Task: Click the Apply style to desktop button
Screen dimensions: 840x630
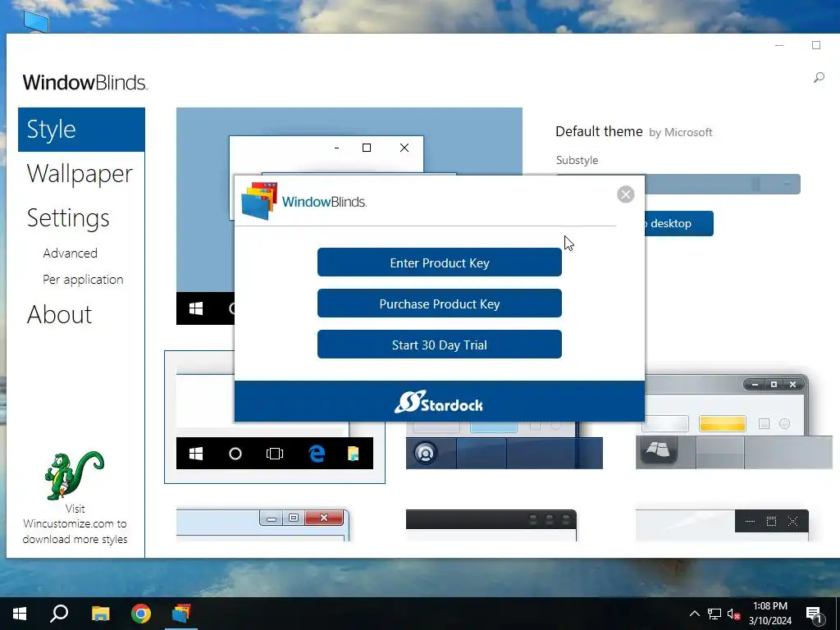Action: 678,223
